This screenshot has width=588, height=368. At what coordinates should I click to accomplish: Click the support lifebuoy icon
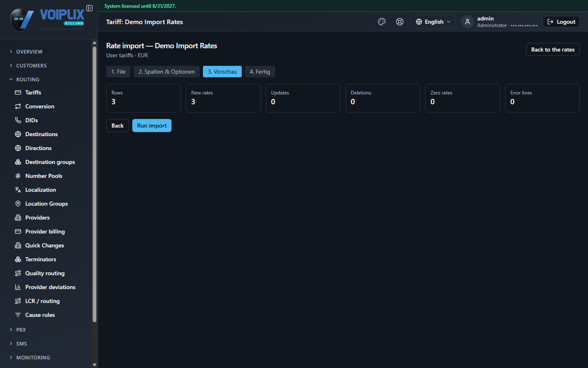[400, 22]
